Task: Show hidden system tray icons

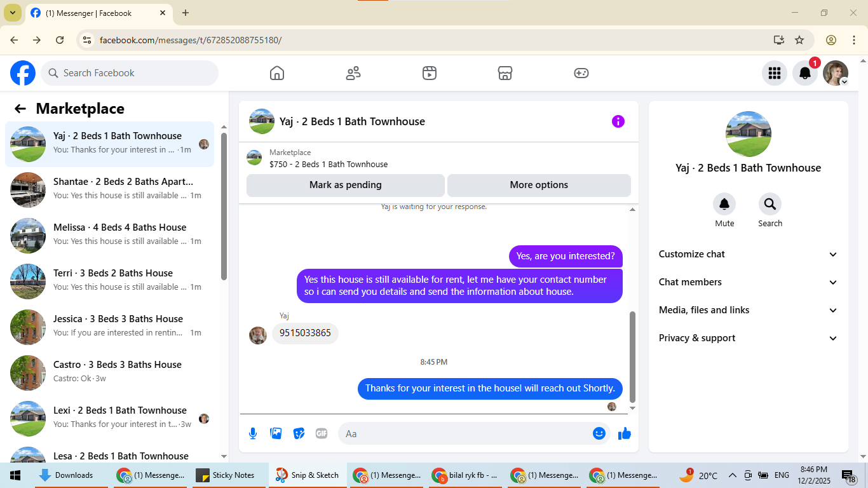Action: 732,475
